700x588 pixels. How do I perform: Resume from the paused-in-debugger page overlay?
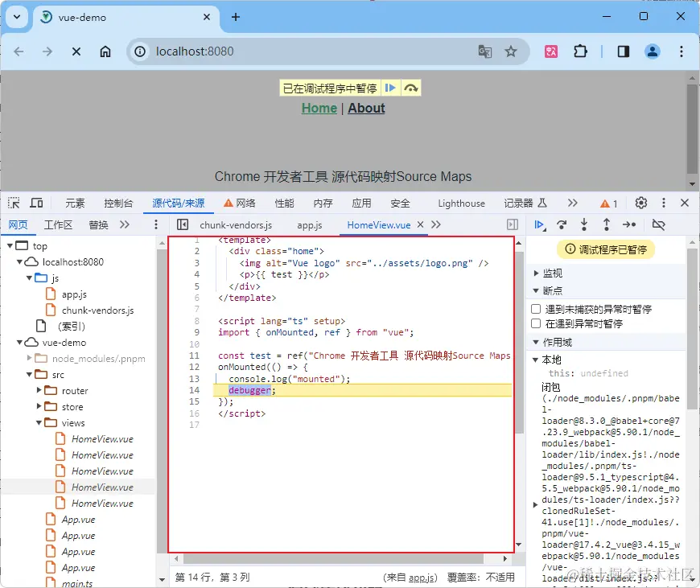(x=390, y=88)
